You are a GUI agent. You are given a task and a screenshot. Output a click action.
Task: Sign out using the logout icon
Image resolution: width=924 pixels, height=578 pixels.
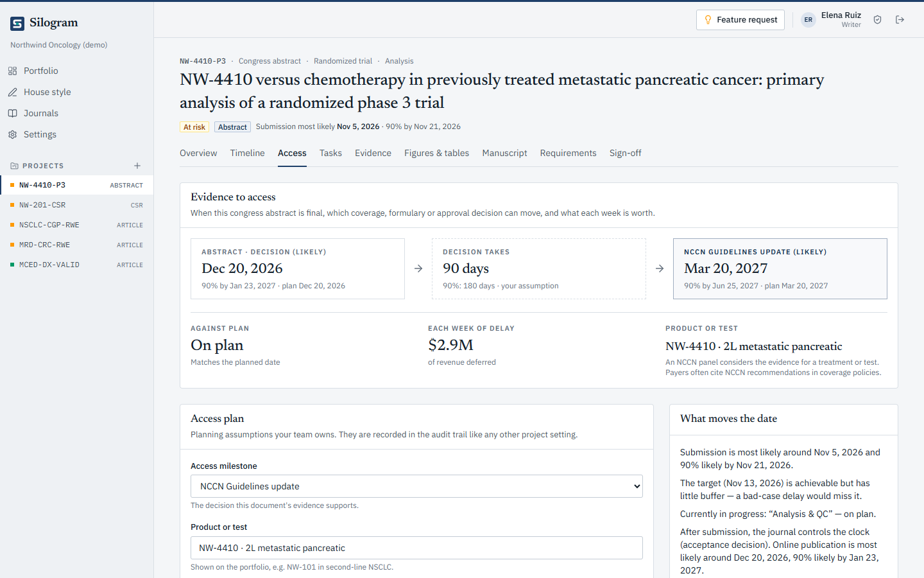click(900, 20)
